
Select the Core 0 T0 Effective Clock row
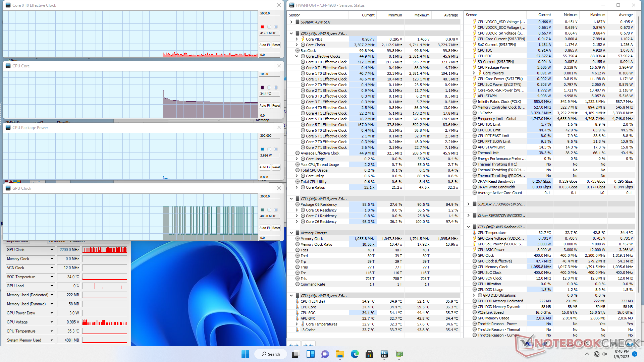click(x=326, y=62)
